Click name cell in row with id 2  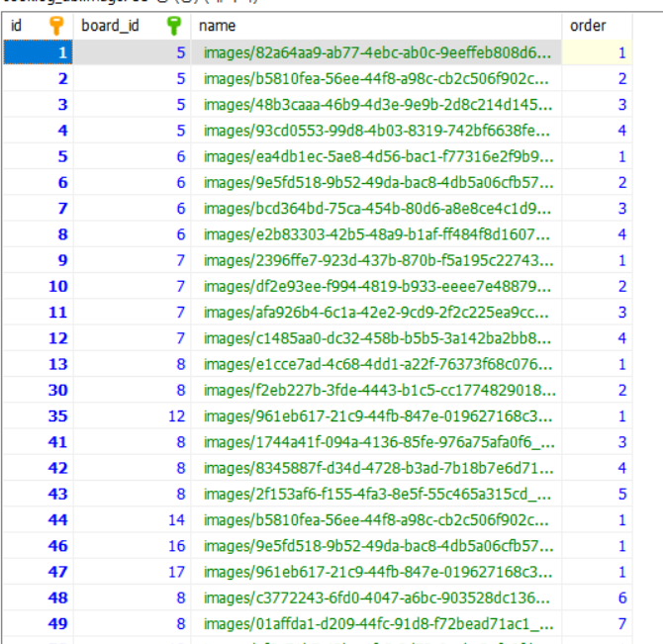click(x=376, y=78)
